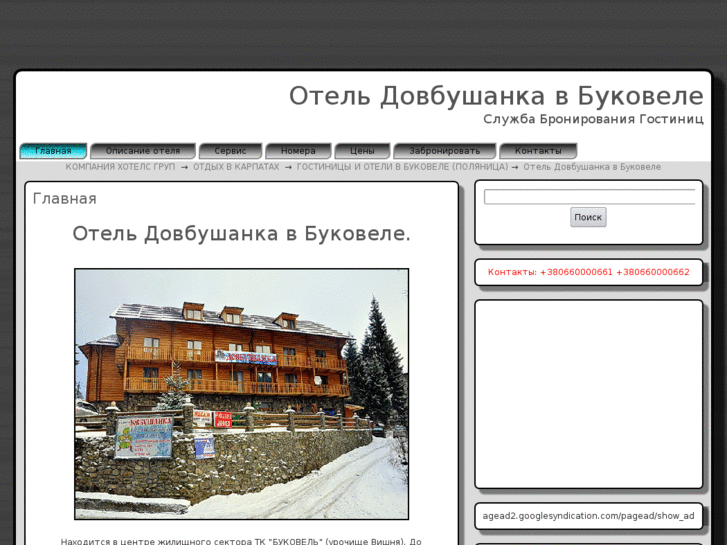The image size is (727, 545).
Task: Click the empty advertisement box in the sidebar
Action: [588, 394]
